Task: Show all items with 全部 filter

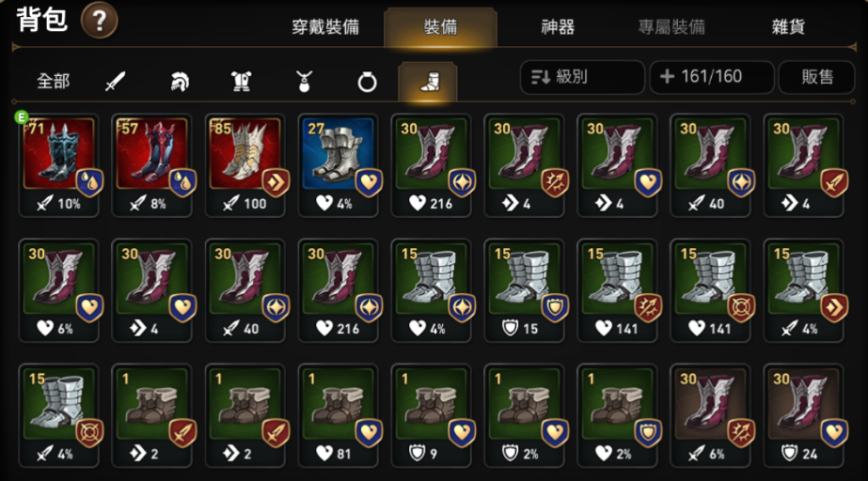Action: coord(54,82)
